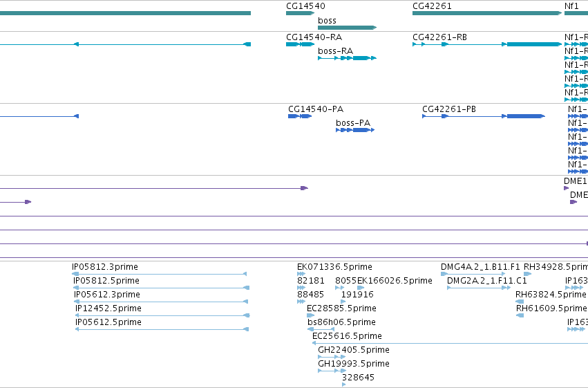Viewport: 588px width, 388px height.
Task: Select the IP05612.5prime EST label
Action: click(108, 322)
